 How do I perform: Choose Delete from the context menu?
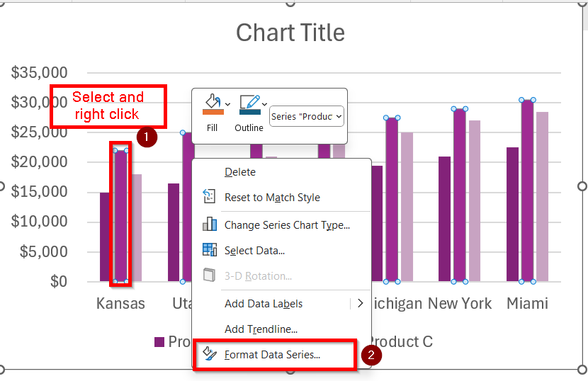coord(240,172)
